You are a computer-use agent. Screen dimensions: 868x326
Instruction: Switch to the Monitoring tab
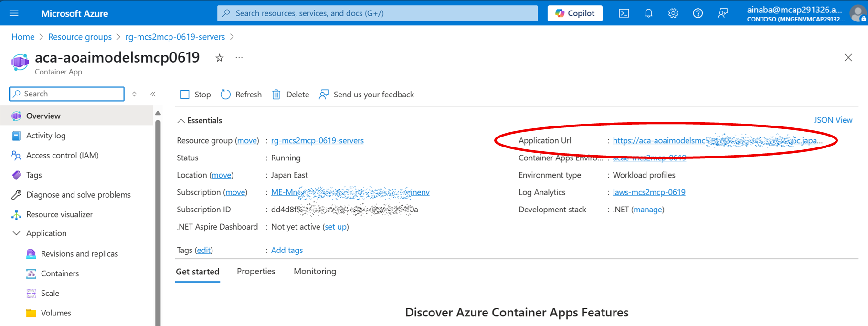pyautogui.click(x=315, y=271)
